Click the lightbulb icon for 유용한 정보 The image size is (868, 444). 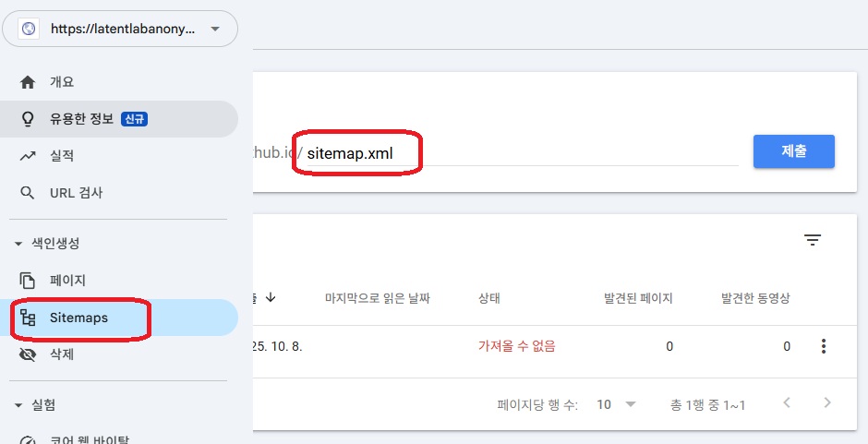pyautogui.click(x=28, y=119)
